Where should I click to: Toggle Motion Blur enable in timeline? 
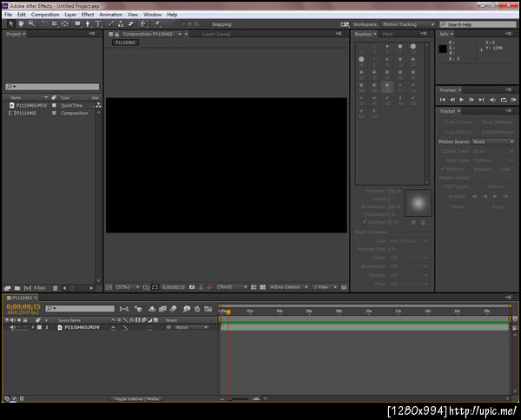pyautogui.click(x=173, y=309)
